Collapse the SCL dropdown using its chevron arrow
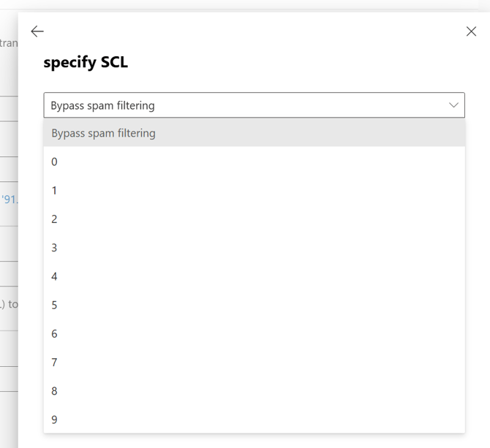This screenshot has height=448, width=490. click(453, 105)
